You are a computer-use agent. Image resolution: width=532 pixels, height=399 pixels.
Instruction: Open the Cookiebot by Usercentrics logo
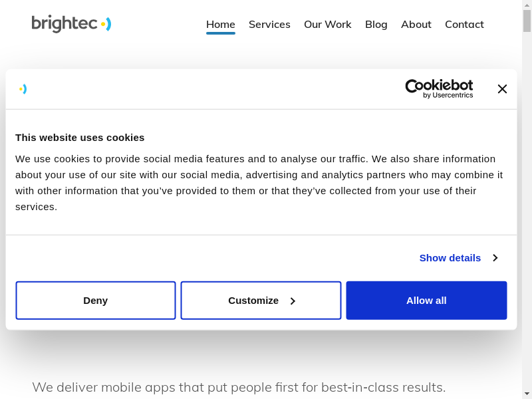[439, 88]
